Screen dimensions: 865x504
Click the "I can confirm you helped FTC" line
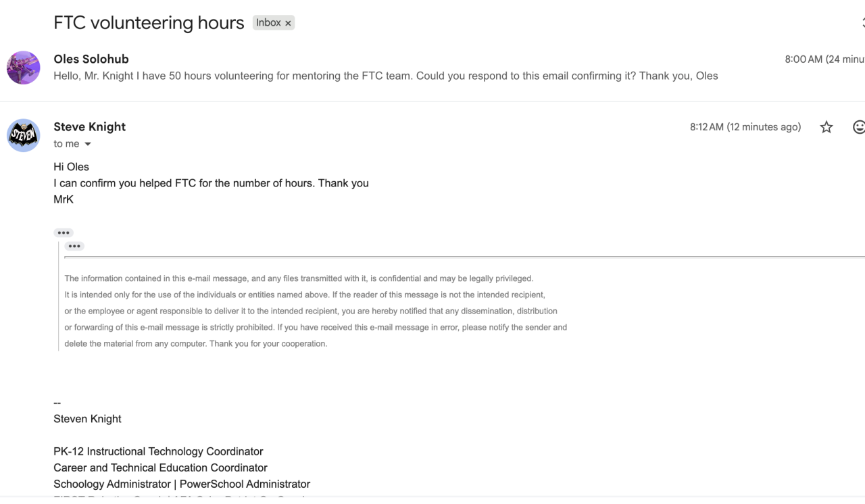click(211, 183)
